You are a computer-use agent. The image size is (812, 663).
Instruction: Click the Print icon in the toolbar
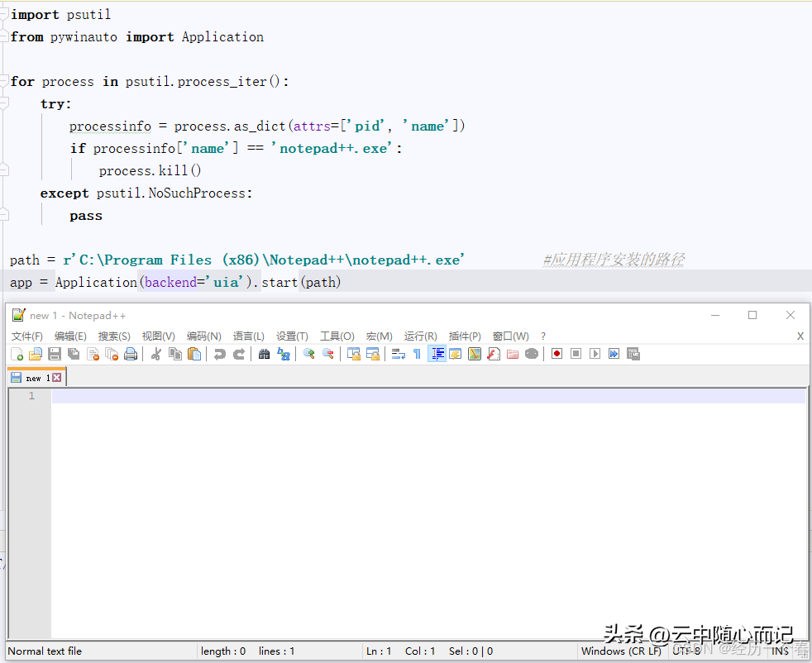[131, 354]
